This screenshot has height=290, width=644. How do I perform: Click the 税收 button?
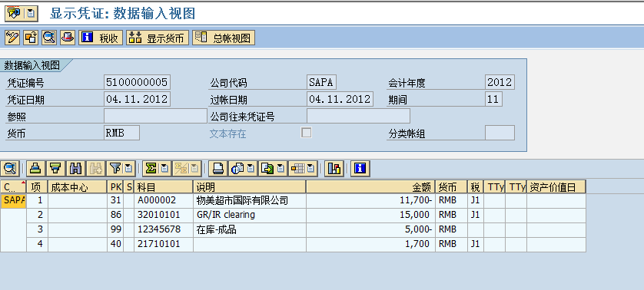click(x=101, y=38)
